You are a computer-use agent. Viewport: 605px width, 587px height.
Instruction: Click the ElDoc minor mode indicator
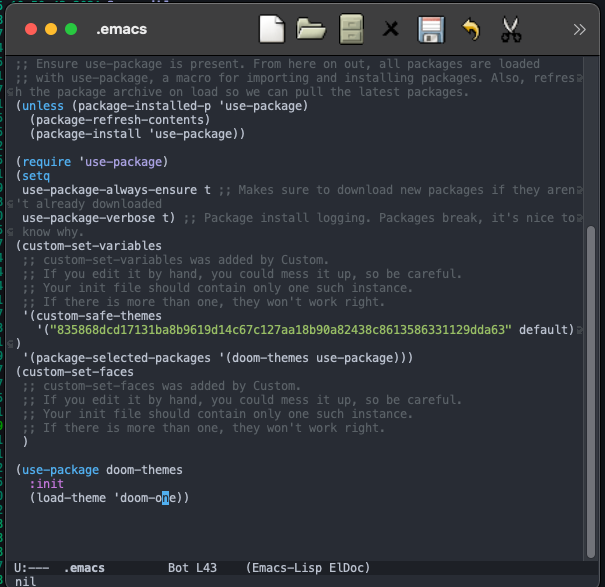[x=346, y=567]
